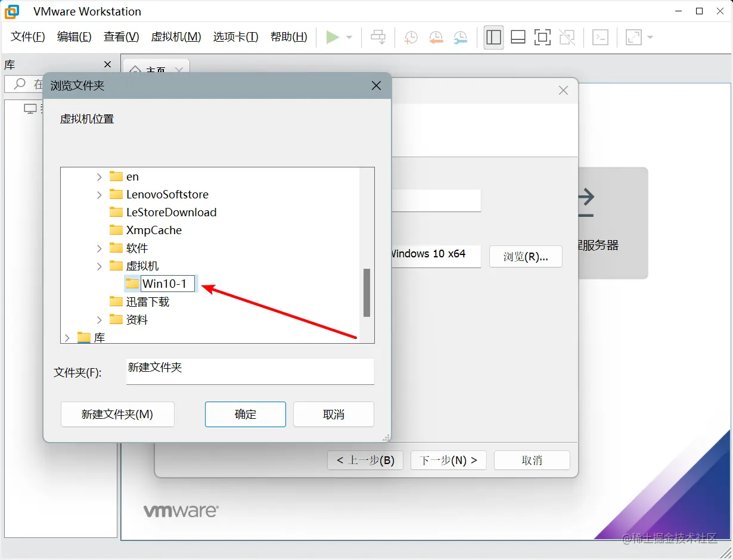The image size is (733, 560).
Task: Click the folder icon beside LeStoreDownload
Action: coord(116,212)
